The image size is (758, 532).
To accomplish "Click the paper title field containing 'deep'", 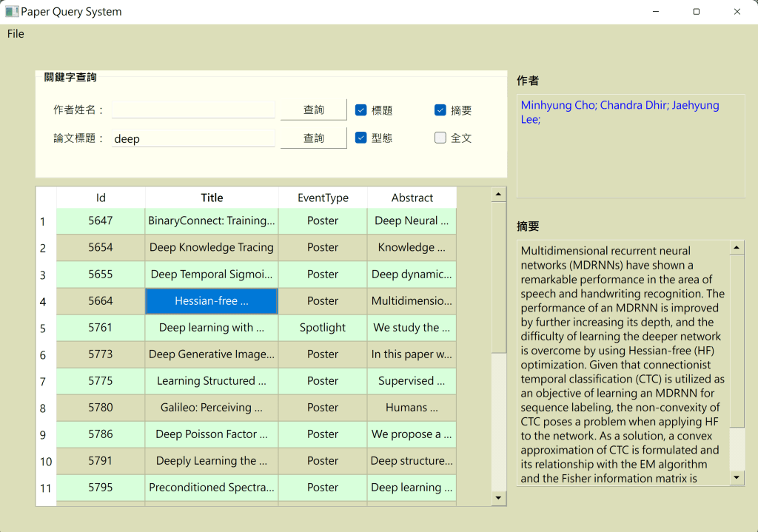I will pyautogui.click(x=193, y=138).
